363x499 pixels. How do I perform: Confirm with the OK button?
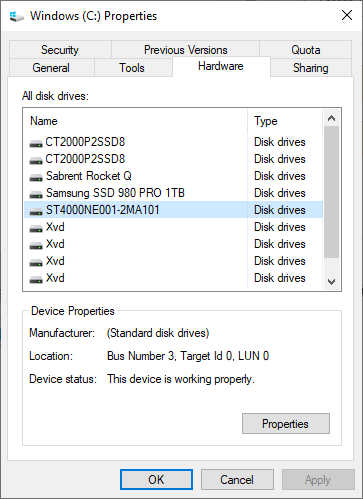coord(156,480)
